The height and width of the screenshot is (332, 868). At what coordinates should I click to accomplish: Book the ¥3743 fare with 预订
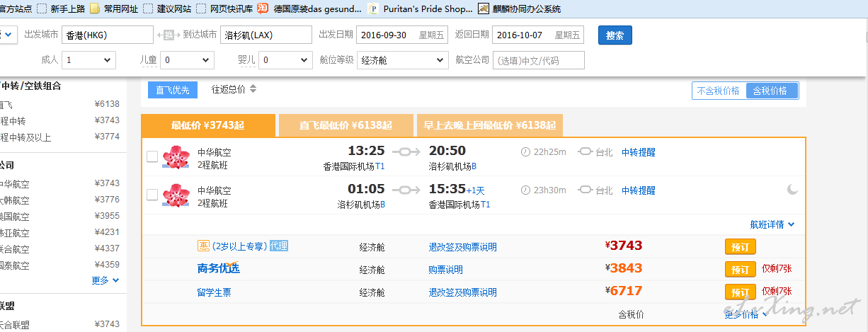tap(740, 247)
